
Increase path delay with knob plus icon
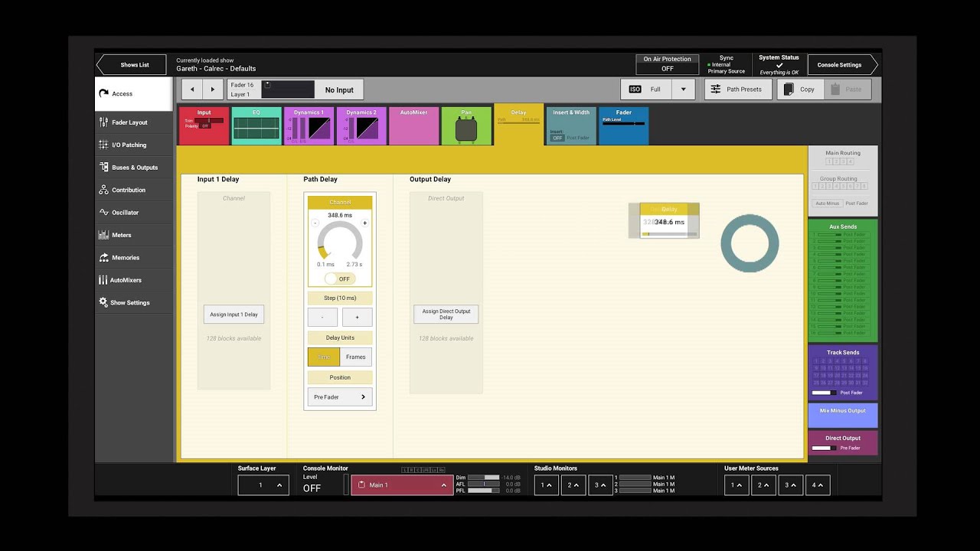click(x=364, y=223)
